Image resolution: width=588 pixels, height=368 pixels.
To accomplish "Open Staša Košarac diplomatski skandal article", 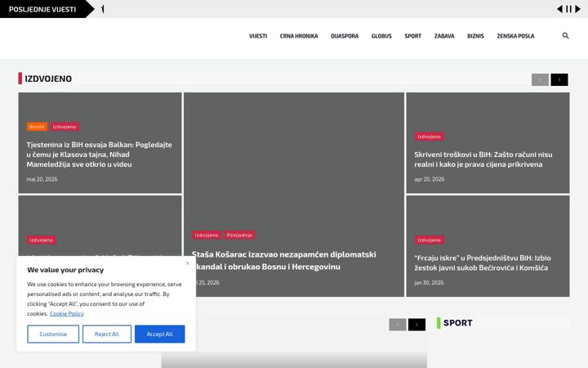I will pyautogui.click(x=284, y=260).
